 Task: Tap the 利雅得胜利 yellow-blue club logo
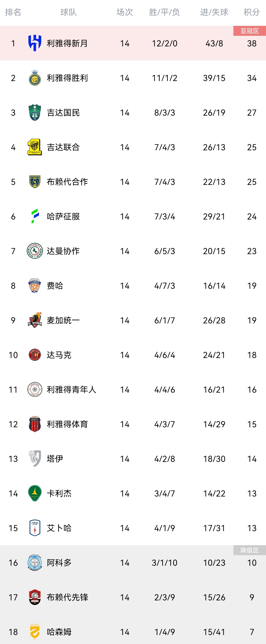point(35,78)
